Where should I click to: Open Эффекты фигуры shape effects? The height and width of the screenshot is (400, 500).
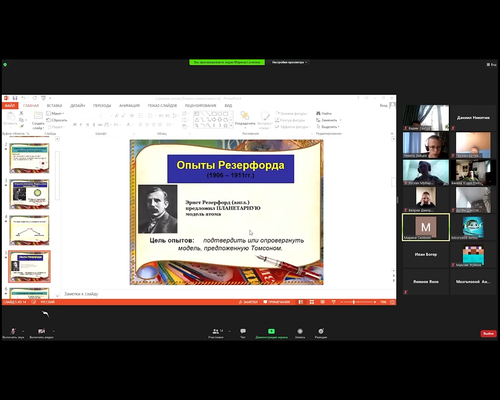coord(293,127)
